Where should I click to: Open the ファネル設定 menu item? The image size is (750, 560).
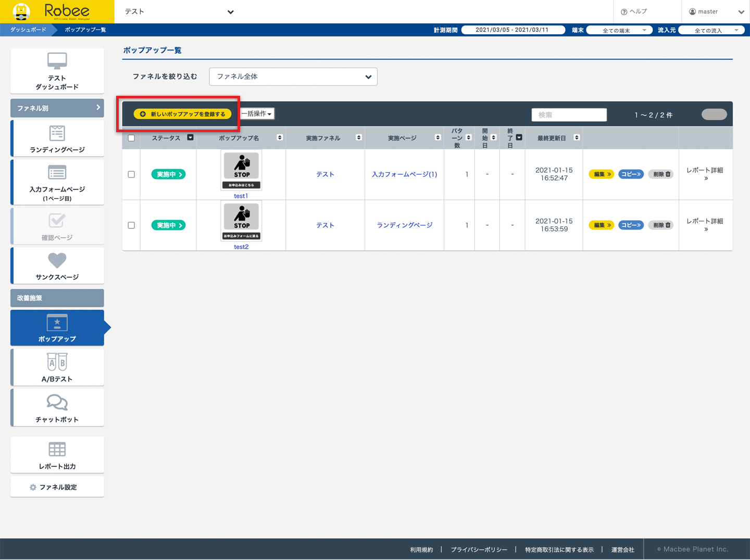(x=57, y=487)
